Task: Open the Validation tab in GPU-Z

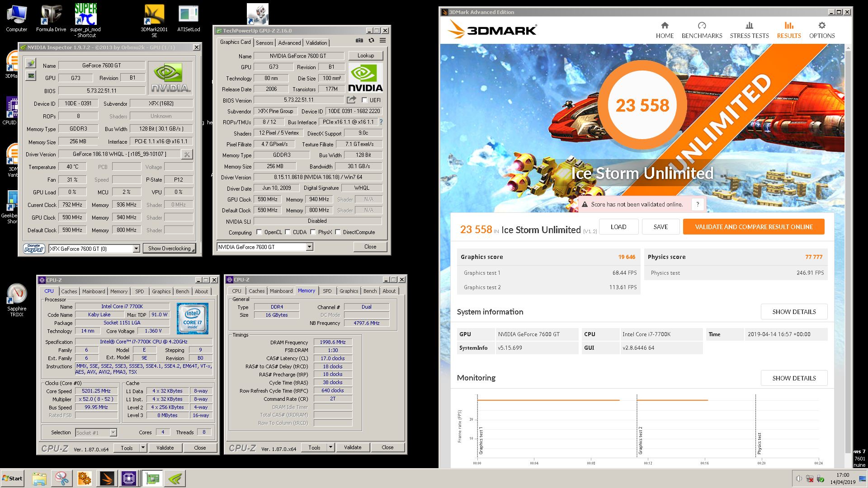Action: pyautogui.click(x=316, y=42)
